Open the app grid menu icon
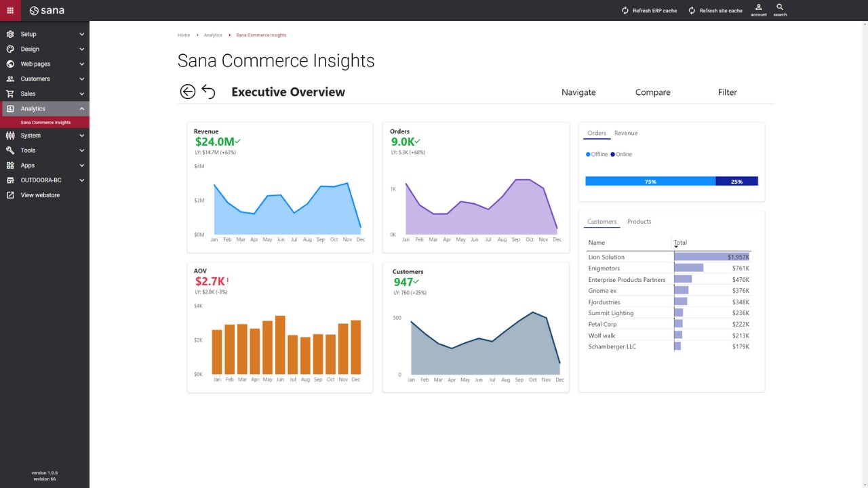The height and width of the screenshot is (488, 868). coord(10,10)
